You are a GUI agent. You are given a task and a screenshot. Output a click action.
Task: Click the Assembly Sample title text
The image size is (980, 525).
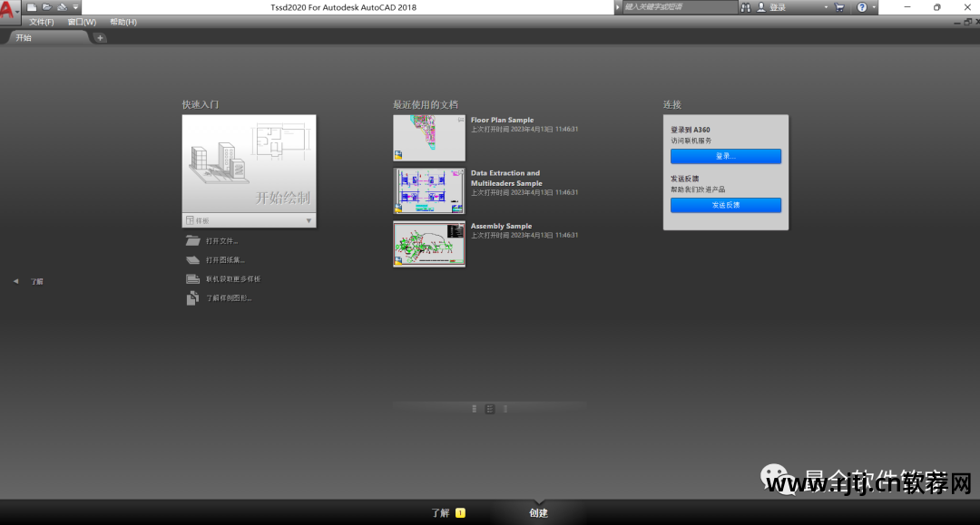pos(501,226)
